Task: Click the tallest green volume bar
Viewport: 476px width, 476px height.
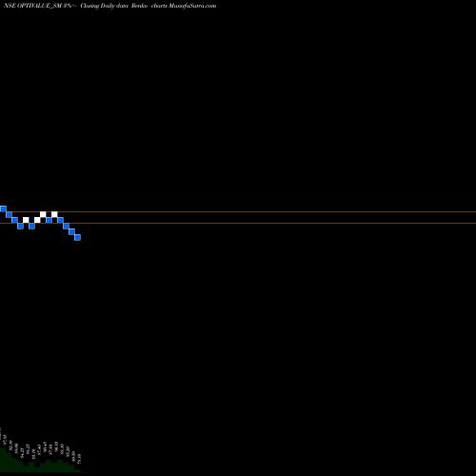Action: pyautogui.click(x=3, y=460)
